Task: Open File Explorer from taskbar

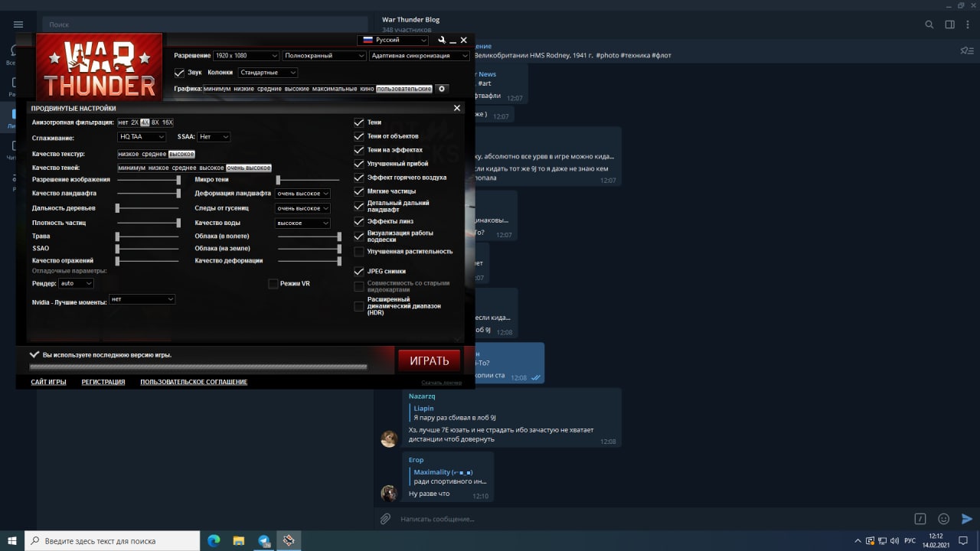Action: click(x=239, y=540)
